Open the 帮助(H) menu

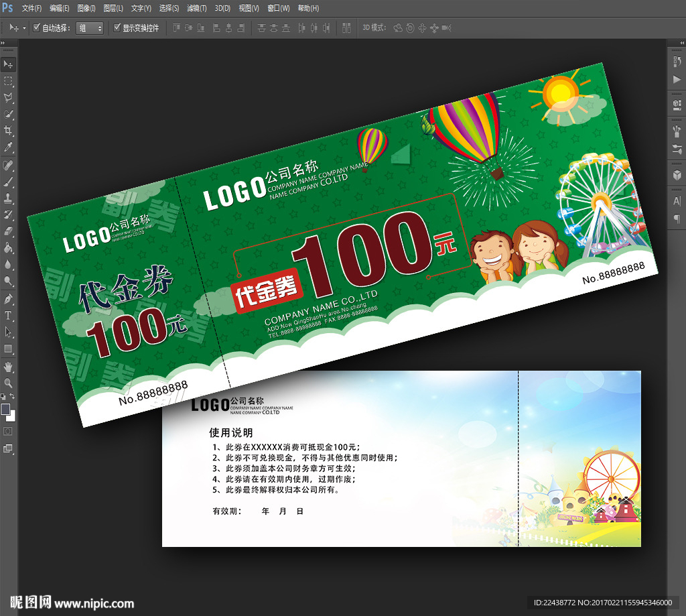pyautogui.click(x=308, y=8)
